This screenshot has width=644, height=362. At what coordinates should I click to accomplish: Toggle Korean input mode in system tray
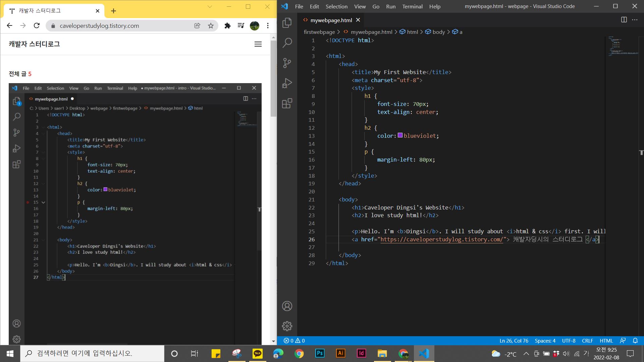(586, 353)
